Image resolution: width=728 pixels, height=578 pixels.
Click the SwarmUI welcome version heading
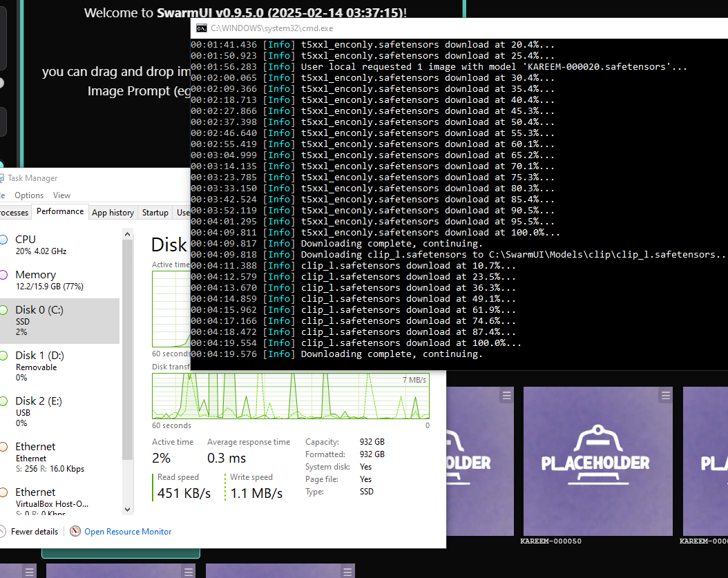(x=245, y=12)
